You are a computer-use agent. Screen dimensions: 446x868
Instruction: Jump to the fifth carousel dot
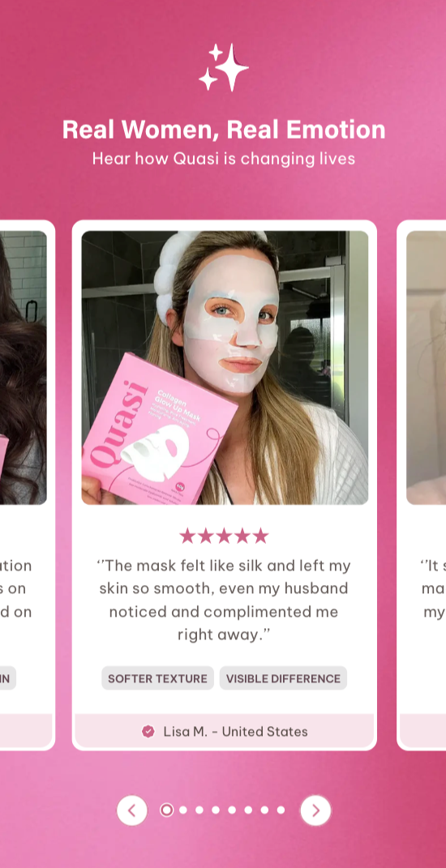coord(232,810)
